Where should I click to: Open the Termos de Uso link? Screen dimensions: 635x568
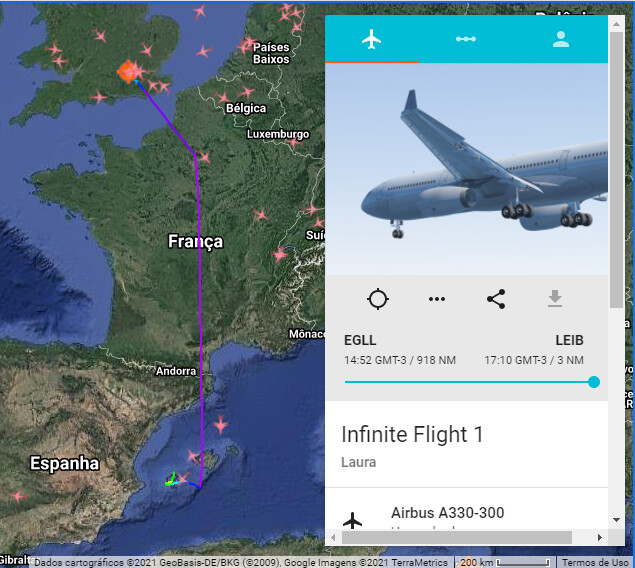(x=595, y=562)
